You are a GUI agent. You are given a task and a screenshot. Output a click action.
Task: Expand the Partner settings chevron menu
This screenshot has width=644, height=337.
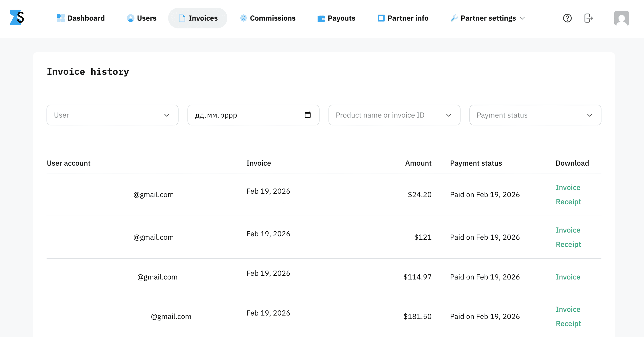point(522,18)
